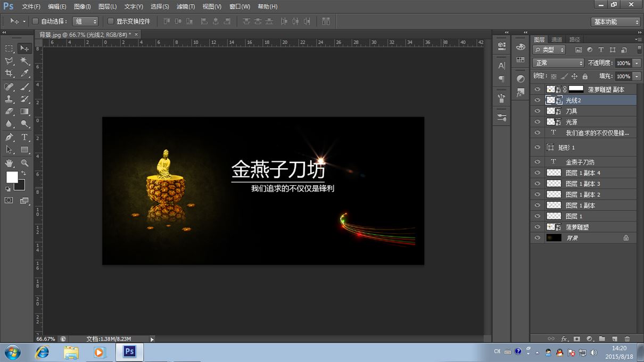The image size is (644, 362).
Task: Open the layer filter 类型 dropdown
Action: 549,50
